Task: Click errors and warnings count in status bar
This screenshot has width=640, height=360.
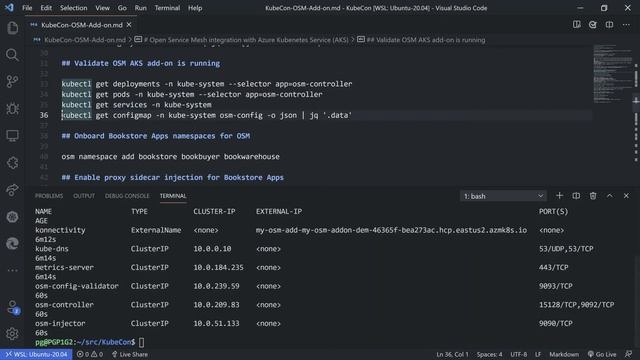Action: (x=90, y=354)
